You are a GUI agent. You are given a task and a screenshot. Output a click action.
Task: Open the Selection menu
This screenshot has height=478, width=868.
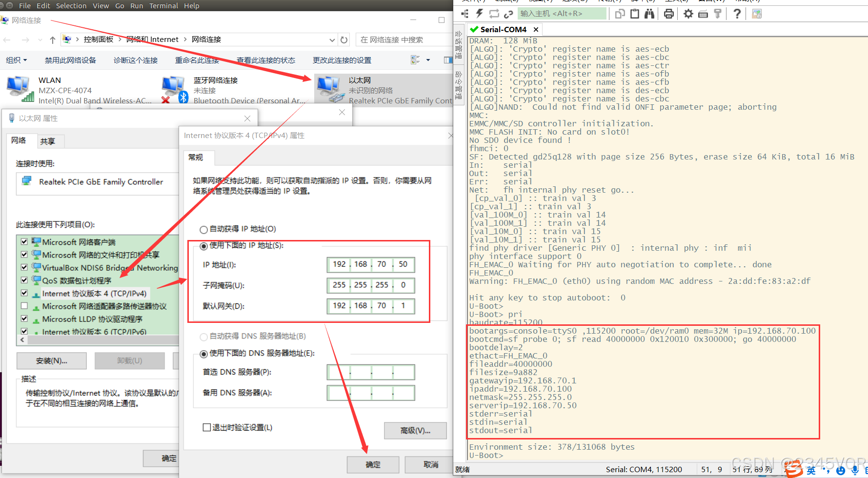[x=71, y=5]
